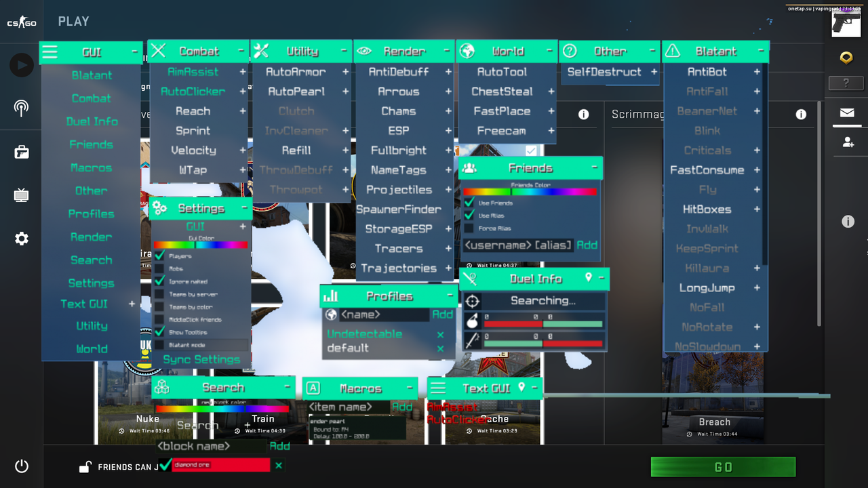Click the pin icon in Duel Info header
The height and width of the screenshot is (488, 868).
pyautogui.click(x=589, y=278)
